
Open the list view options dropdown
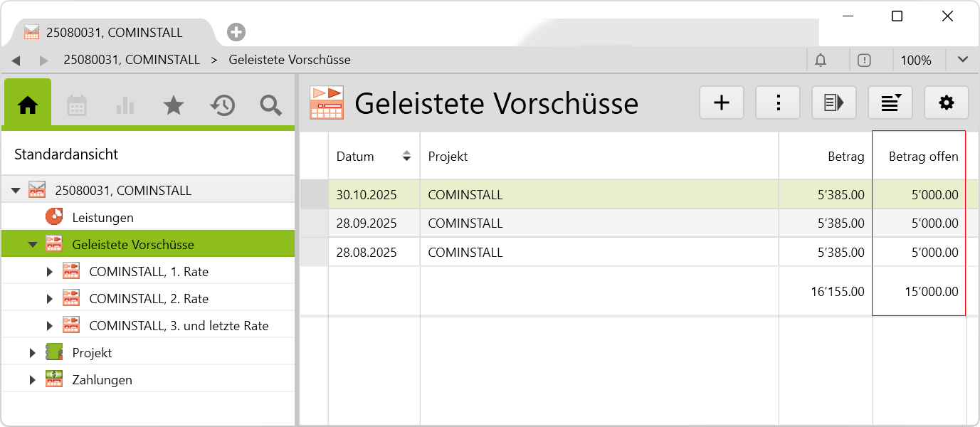(890, 103)
